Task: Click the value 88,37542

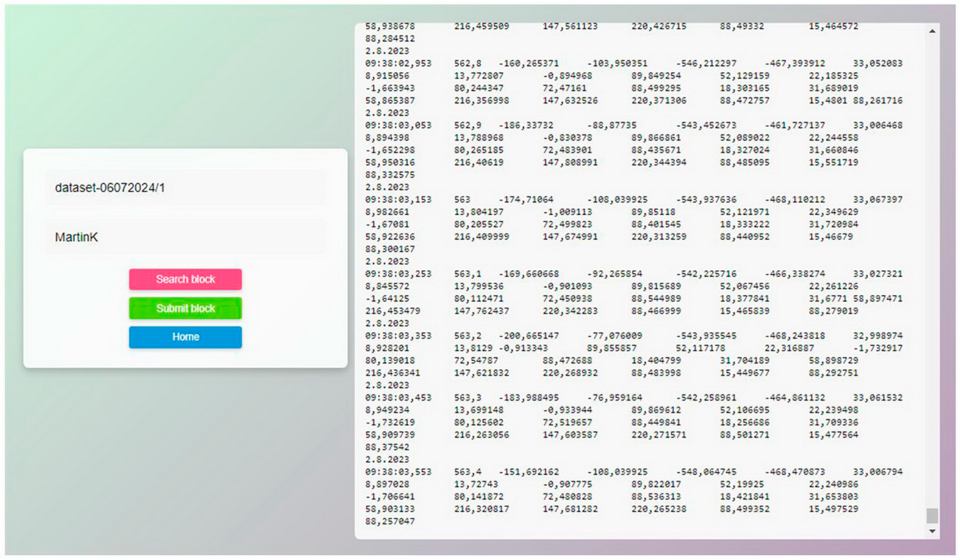Action: click(387, 447)
